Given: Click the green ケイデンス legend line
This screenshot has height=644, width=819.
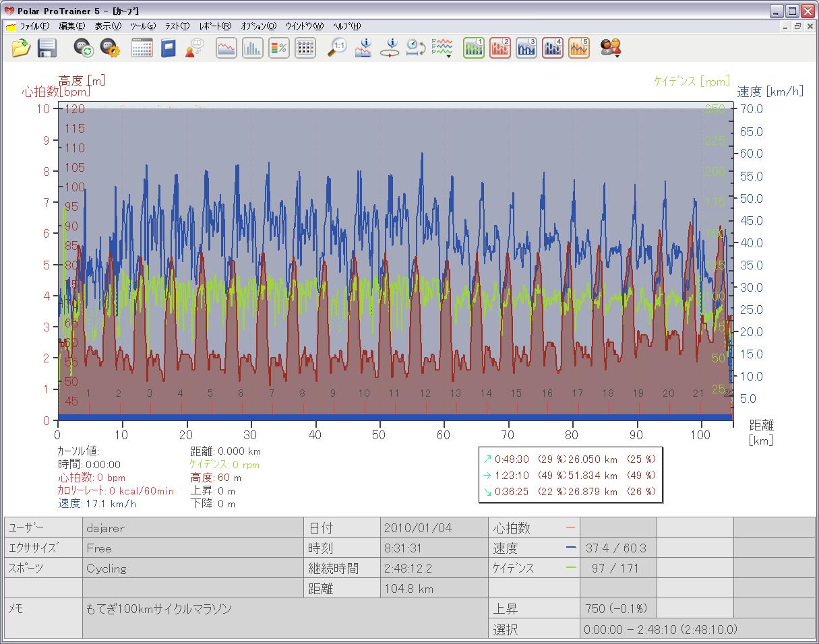Looking at the screenshot, I should tap(571, 568).
